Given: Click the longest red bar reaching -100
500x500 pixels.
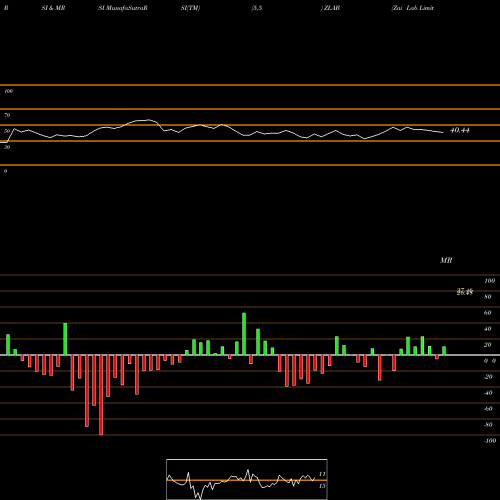Looking at the screenshot, I should 101,395.
